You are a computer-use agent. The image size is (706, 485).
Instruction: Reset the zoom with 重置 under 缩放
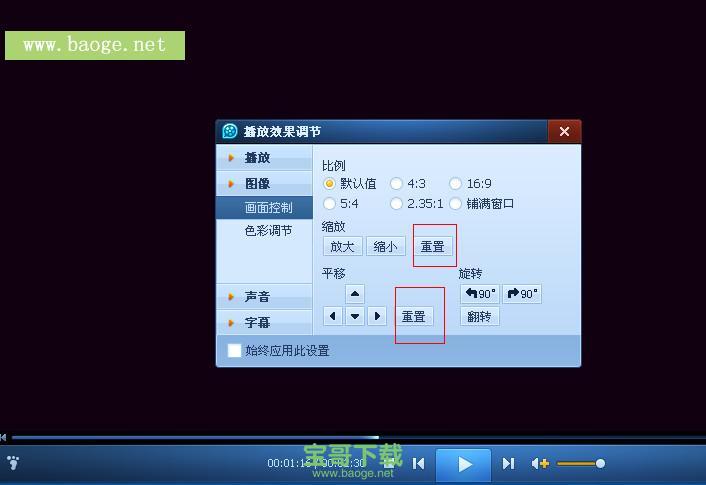coord(433,246)
